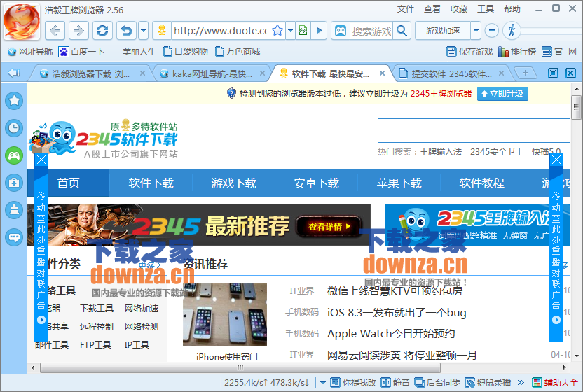
Task: Close the right floating ad banner
Action: (x=556, y=160)
